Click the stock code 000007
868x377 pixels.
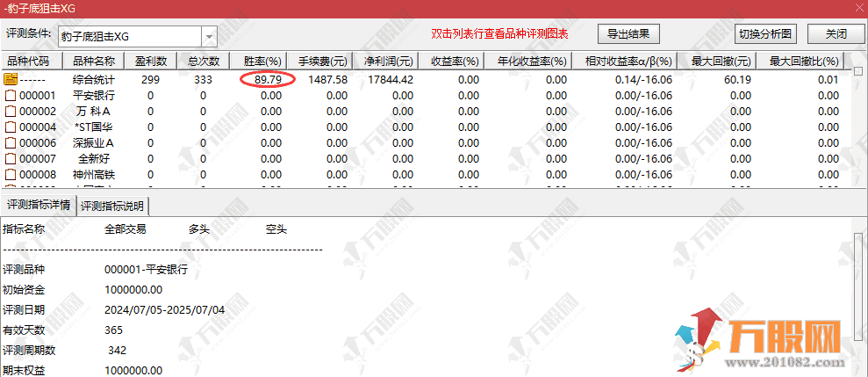38,159
